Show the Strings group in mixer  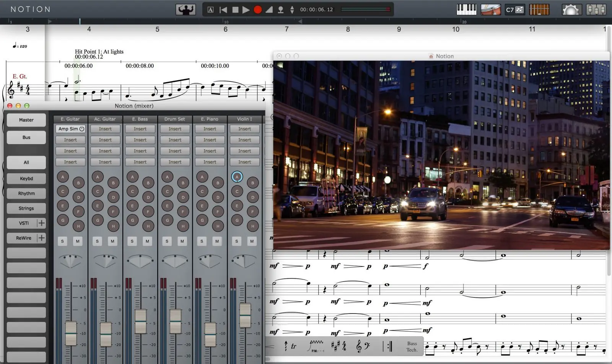coord(26,208)
